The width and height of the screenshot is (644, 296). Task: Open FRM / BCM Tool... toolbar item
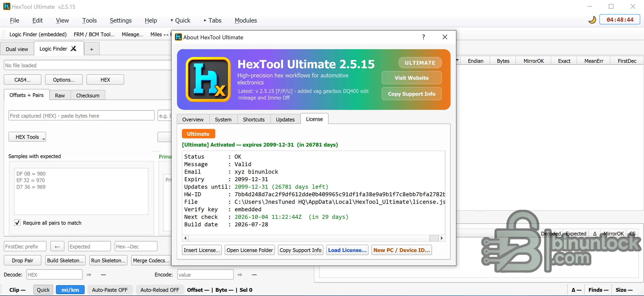[x=94, y=34]
